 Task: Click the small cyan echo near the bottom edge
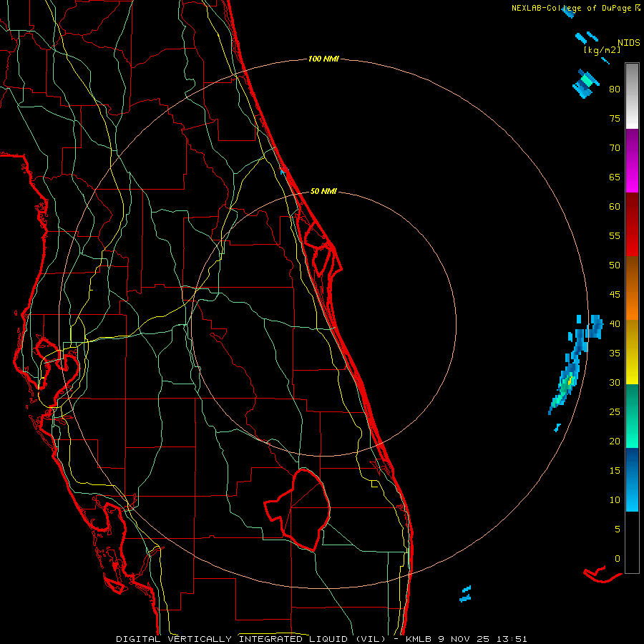click(x=465, y=594)
